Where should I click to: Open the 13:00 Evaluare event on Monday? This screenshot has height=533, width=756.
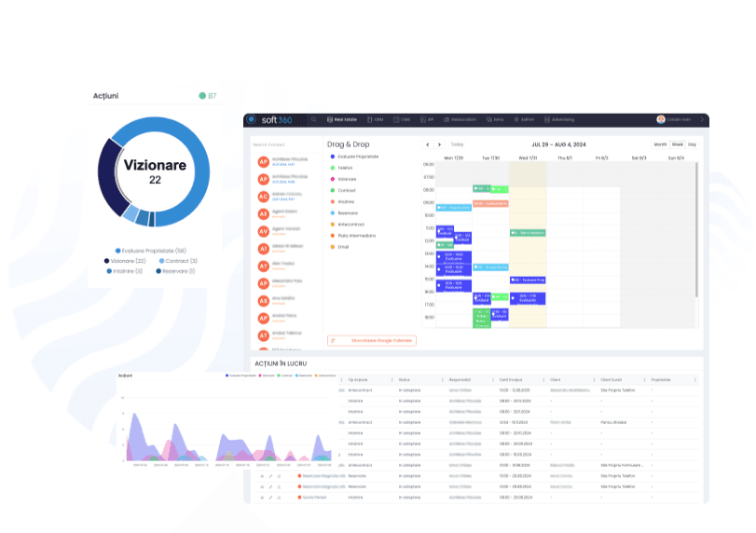[x=454, y=257]
